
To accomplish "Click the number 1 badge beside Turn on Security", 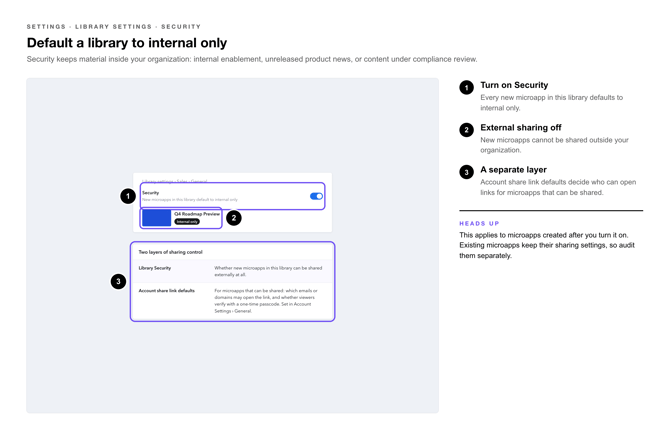I will (467, 88).
